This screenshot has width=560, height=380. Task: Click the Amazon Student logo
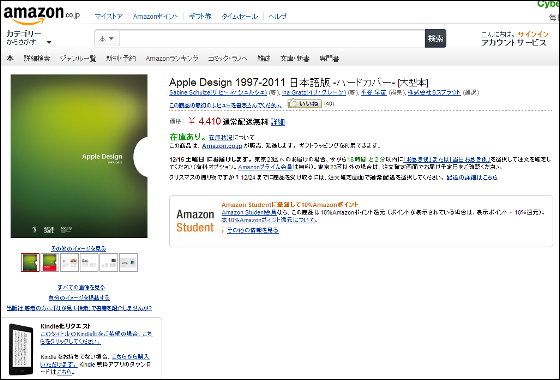195,221
